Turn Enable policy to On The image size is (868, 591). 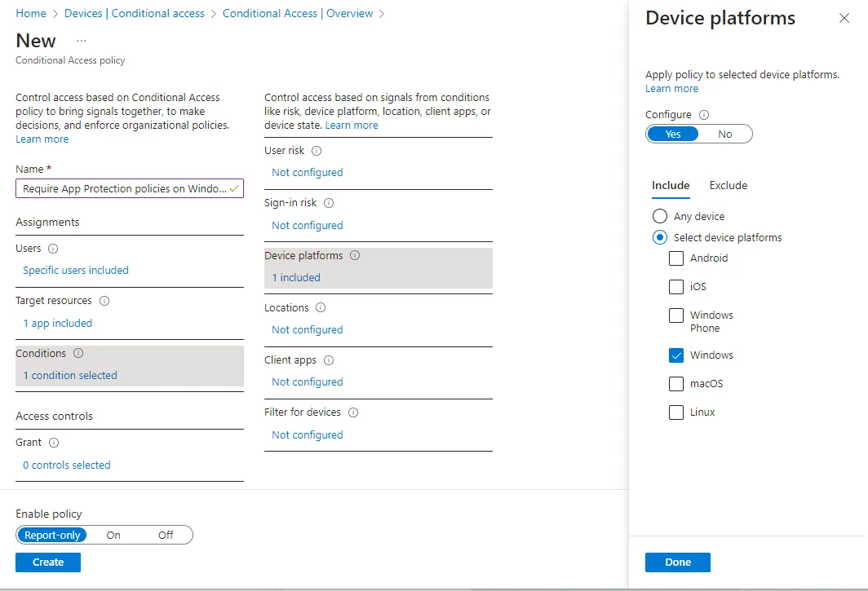(113, 536)
